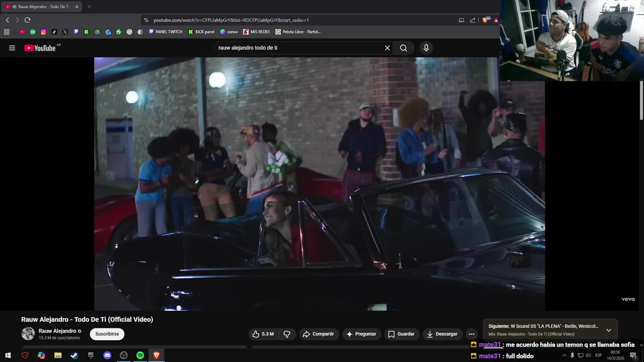Open Rauw Alejandro channel avatar

pyautogui.click(x=28, y=333)
